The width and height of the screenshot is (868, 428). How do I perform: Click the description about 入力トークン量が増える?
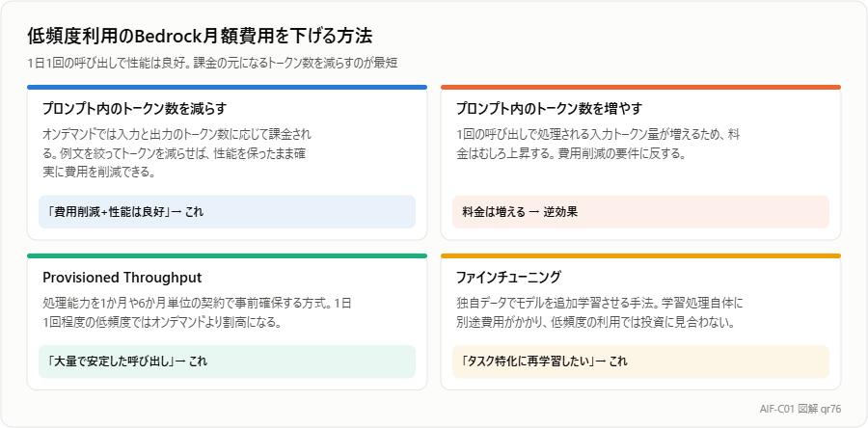pyautogui.click(x=598, y=145)
